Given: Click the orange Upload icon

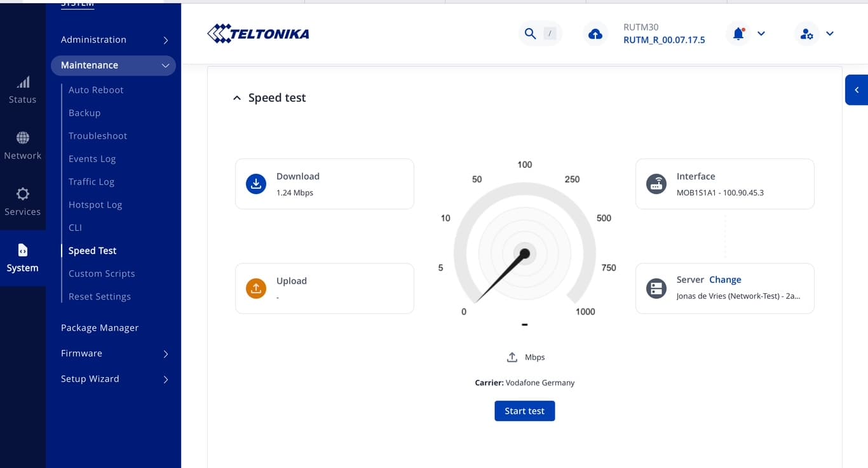Looking at the screenshot, I should click(x=256, y=289).
